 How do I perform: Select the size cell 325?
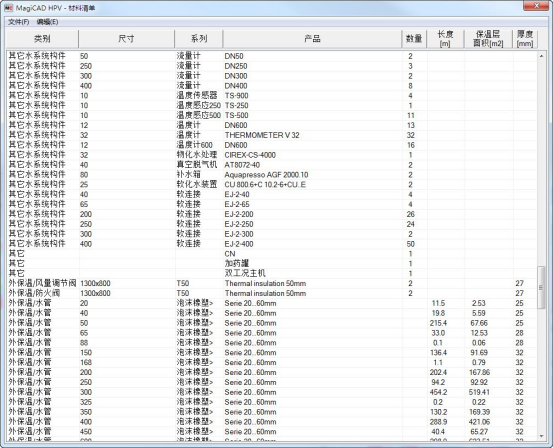(86, 402)
